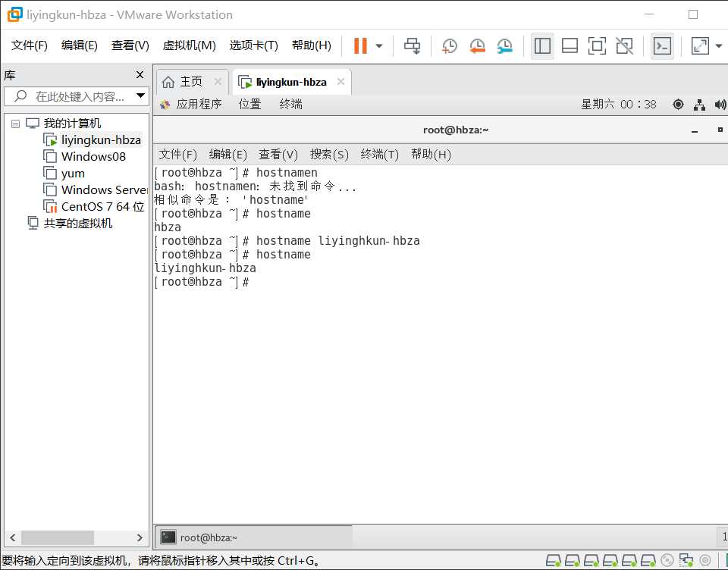This screenshot has width=728, height=570.
Task: Open the 帮助(H) menu in VMware
Action: [x=311, y=45]
